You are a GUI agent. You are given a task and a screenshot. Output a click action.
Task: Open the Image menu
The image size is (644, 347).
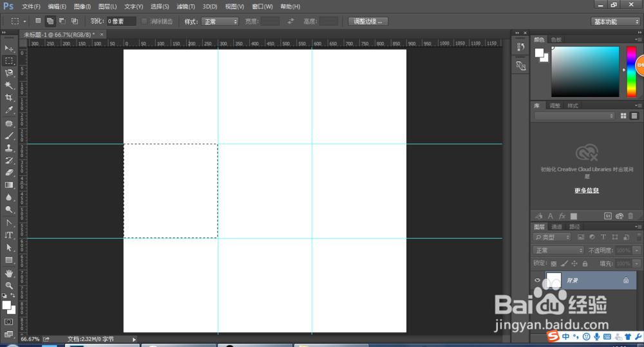[x=82, y=6]
